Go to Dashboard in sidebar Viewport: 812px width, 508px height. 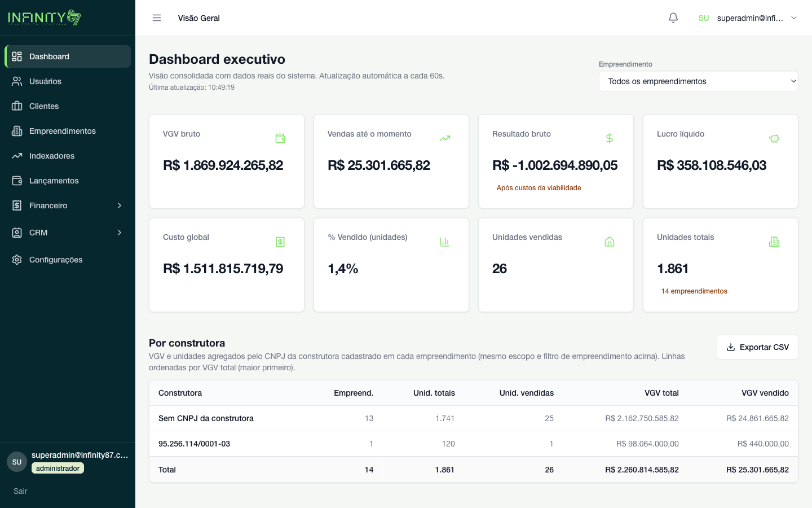tap(68, 56)
